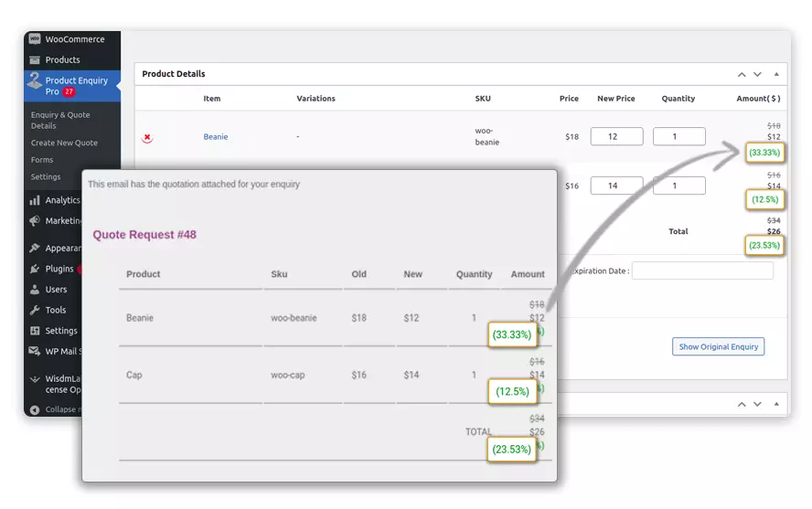Click the Product Enquiry Pro icon
Image resolution: width=812 pixels, height=509 pixels.
35,83
